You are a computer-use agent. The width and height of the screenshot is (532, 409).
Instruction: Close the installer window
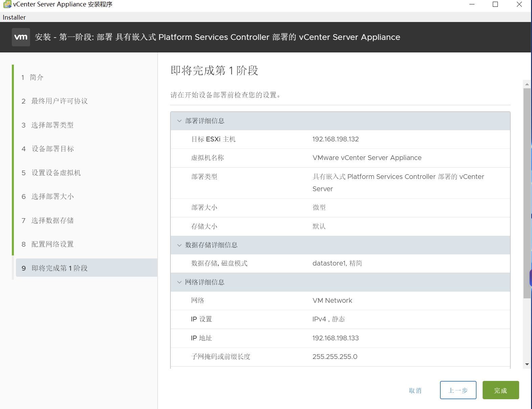pos(519,4)
